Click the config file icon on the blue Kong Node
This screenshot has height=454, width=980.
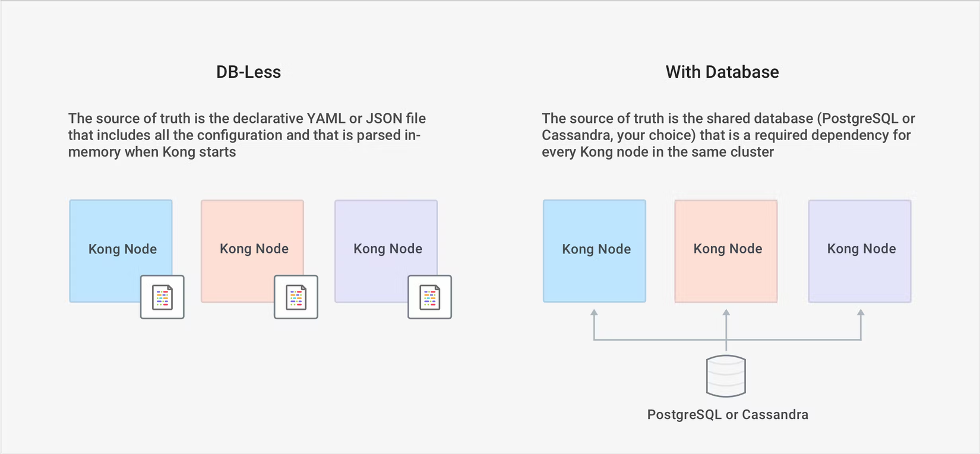pyautogui.click(x=162, y=297)
